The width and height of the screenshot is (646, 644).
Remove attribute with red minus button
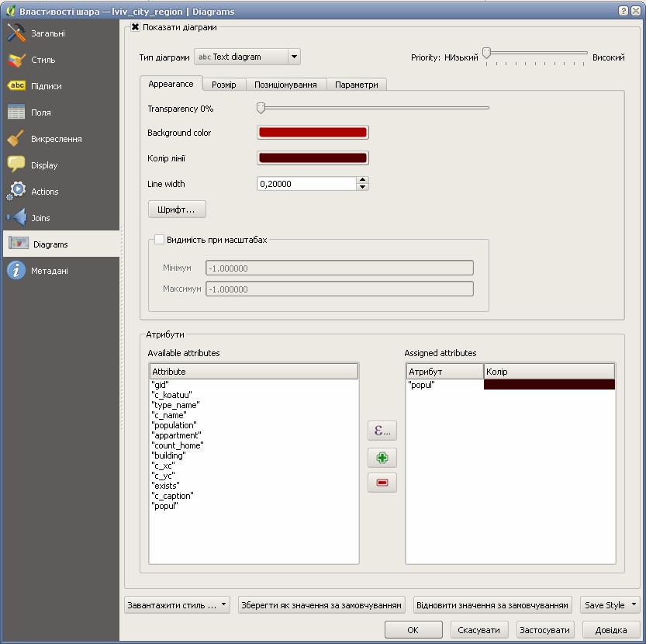pos(382,483)
